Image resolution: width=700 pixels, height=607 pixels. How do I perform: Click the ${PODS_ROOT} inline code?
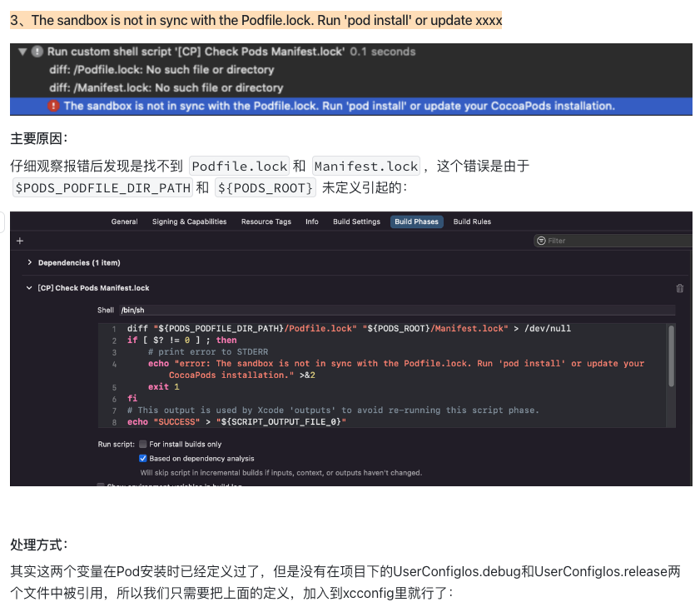tap(266, 187)
